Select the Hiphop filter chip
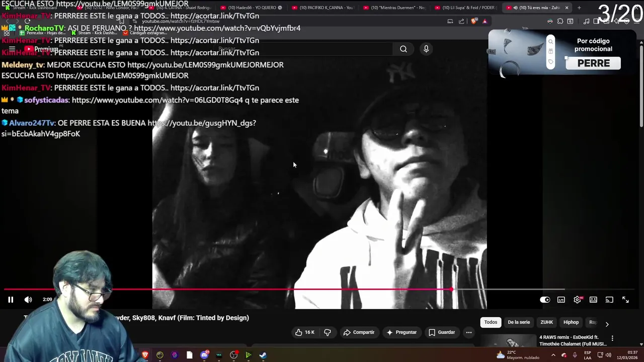This screenshot has height=362, width=644. tap(571, 322)
